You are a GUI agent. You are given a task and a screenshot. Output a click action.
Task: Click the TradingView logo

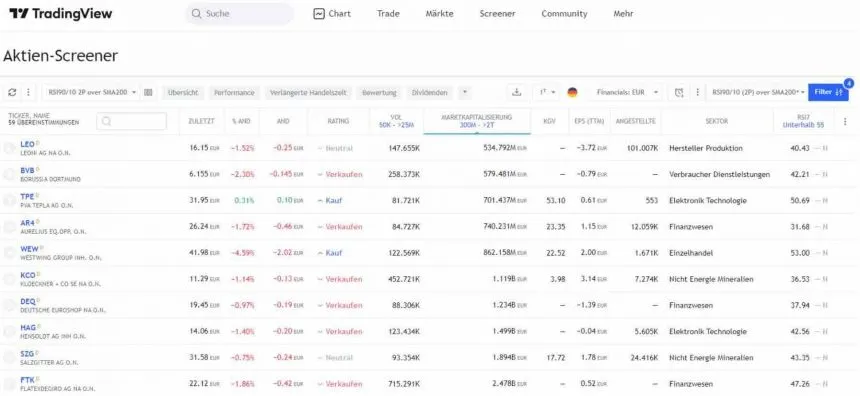pyautogui.click(x=60, y=14)
